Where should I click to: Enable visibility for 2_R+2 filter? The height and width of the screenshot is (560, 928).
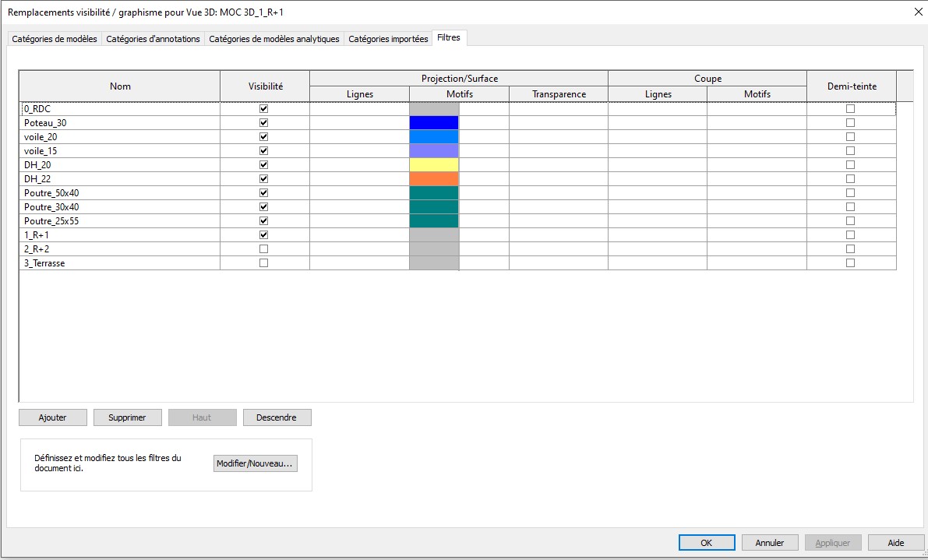pos(264,249)
